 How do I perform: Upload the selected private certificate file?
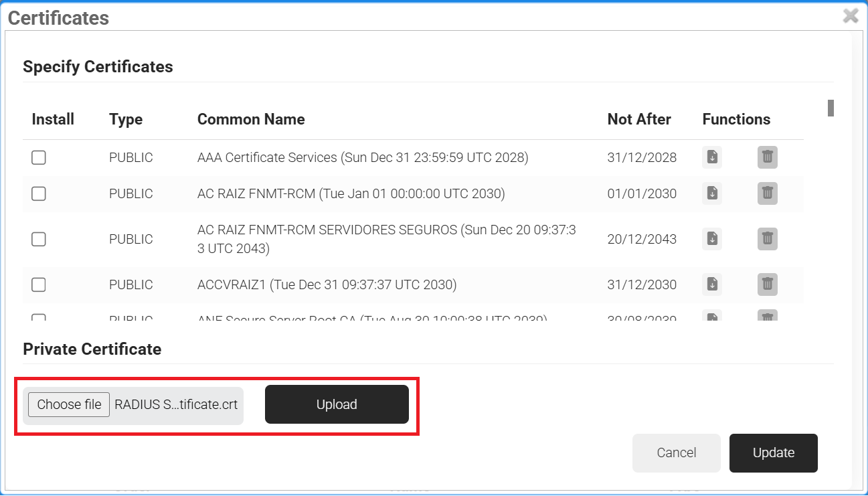pyautogui.click(x=337, y=404)
